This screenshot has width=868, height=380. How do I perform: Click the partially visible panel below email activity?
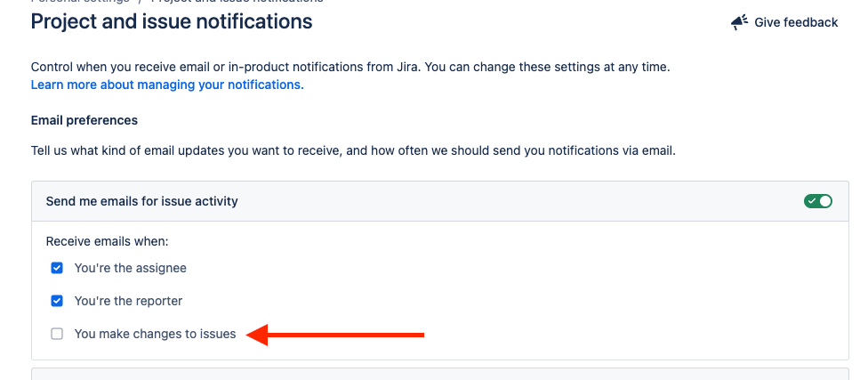coord(440,374)
